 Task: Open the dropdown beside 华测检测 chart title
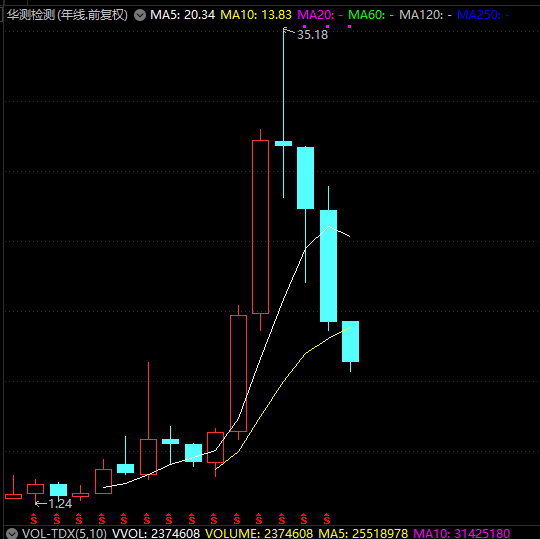click(x=140, y=15)
